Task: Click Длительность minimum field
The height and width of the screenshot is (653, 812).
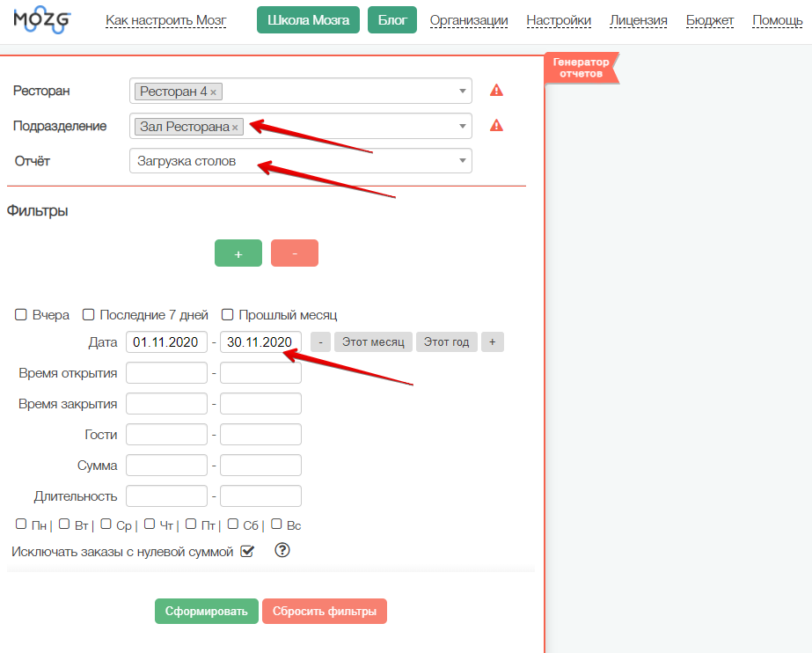Action: coord(167,496)
